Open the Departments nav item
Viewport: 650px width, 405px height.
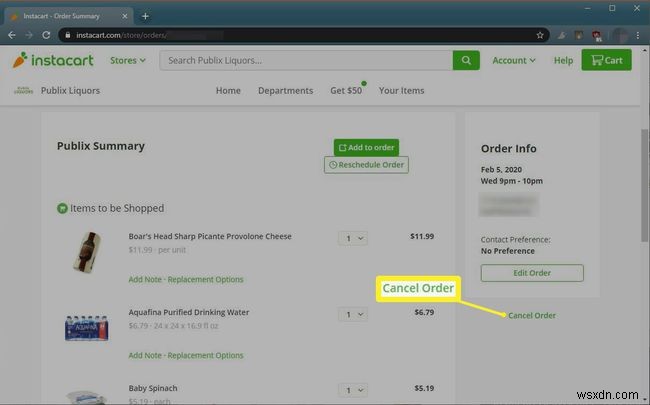click(x=285, y=90)
